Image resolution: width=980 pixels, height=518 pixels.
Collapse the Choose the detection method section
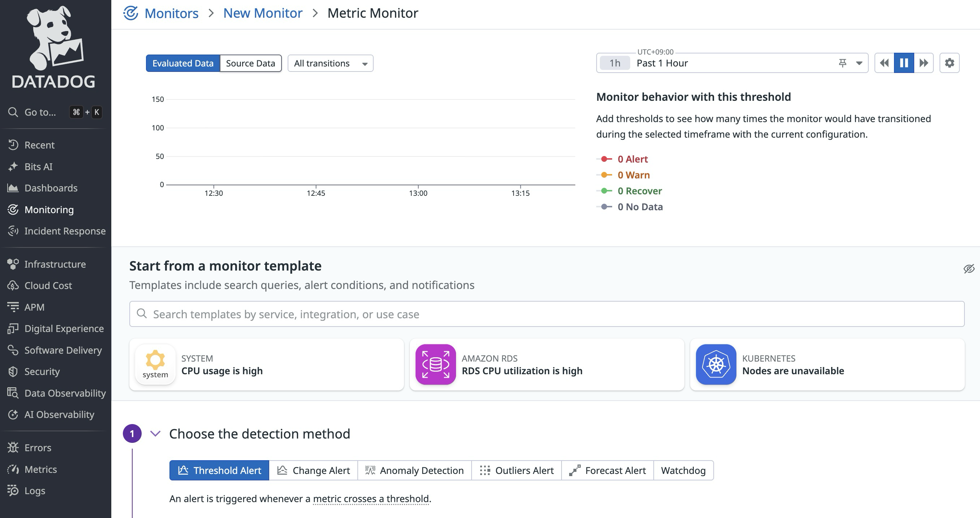click(x=155, y=433)
